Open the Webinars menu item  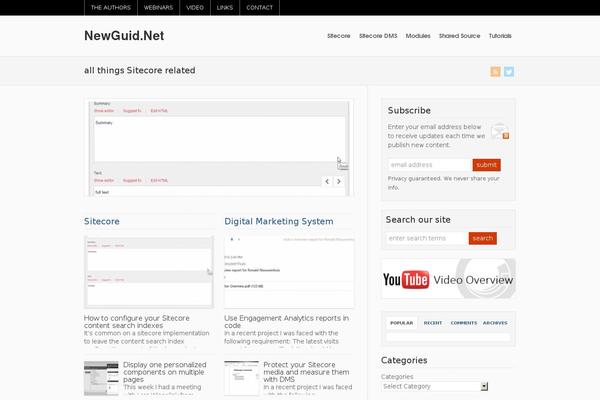[x=158, y=8]
